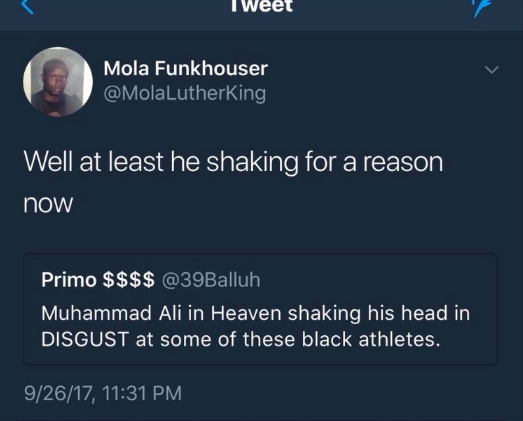Tap the 'Muhammad Ali' text in quote
The height and width of the screenshot is (421, 523).
tap(112, 313)
